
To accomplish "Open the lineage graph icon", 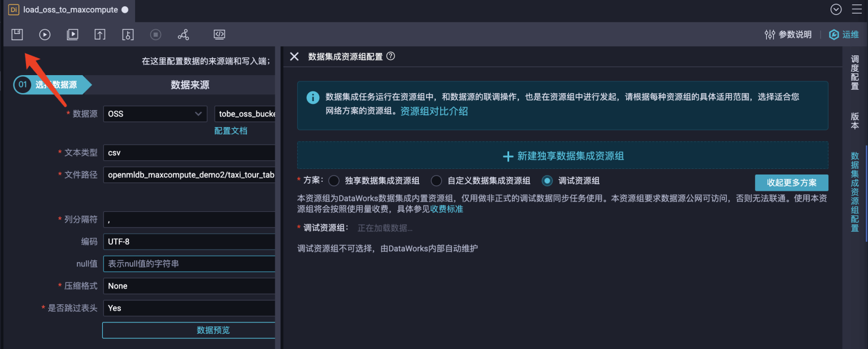I will tap(183, 34).
